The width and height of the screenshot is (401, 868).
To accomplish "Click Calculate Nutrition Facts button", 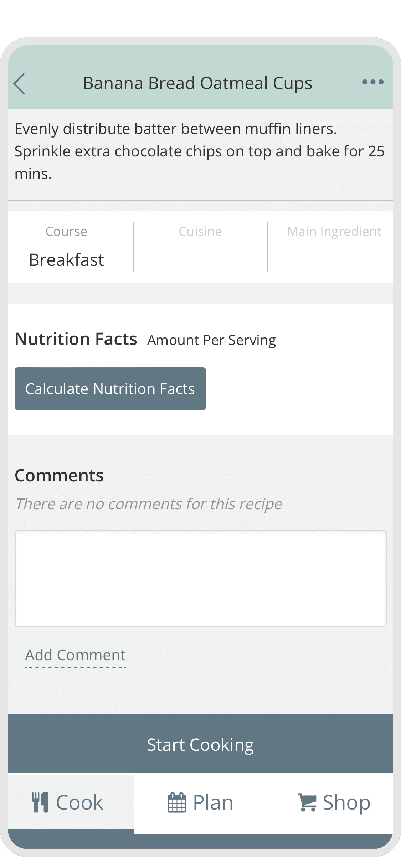I will click(x=110, y=389).
